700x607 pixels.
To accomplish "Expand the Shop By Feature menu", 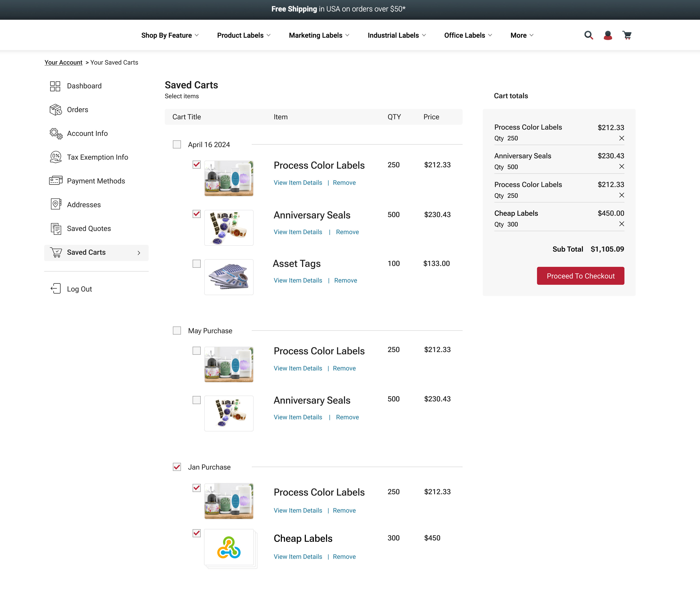I will tap(170, 35).
